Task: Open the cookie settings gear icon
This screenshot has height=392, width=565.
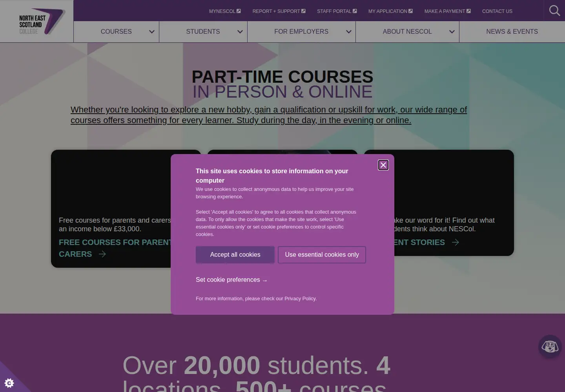Action: coord(9,383)
